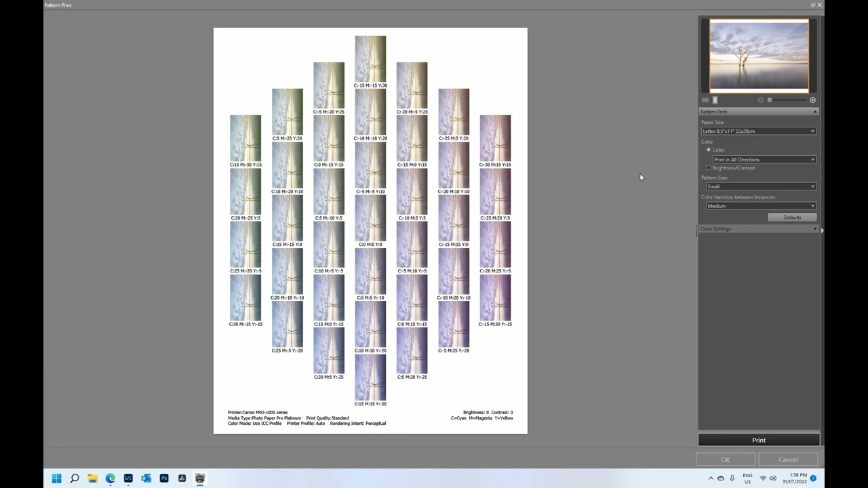Click the preview zoom slider handle
Screen dimensions: 868x488
point(770,100)
